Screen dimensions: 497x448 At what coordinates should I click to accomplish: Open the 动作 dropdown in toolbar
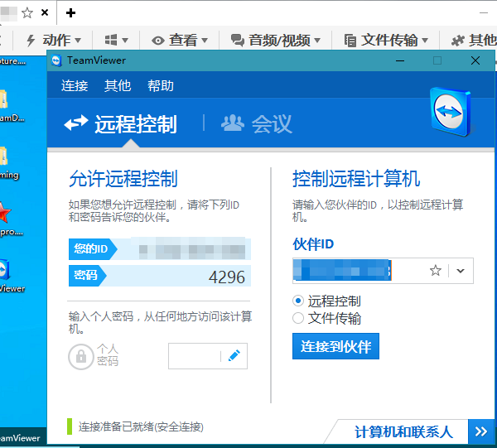pyautogui.click(x=55, y=40)
